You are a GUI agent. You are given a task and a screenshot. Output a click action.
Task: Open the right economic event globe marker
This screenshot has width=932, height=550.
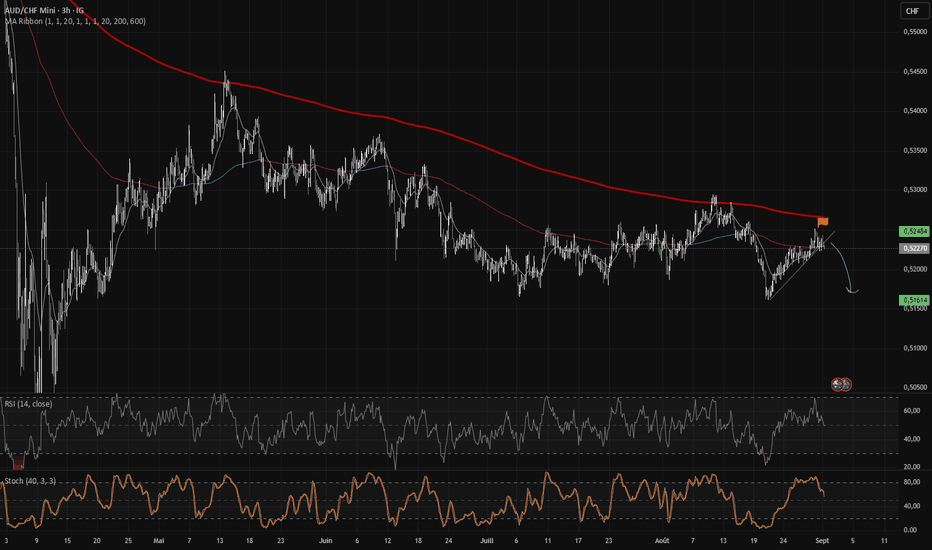[846, 384]
